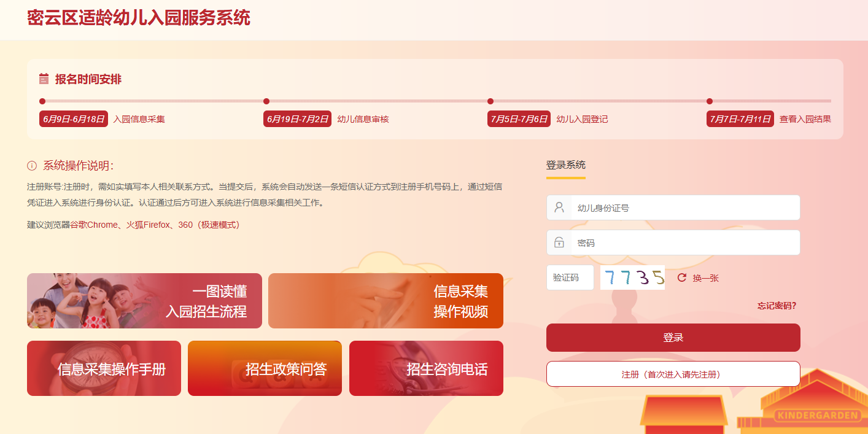Click the refresh captcha arrow icon
Viewport: 868px width, 434px height.
tap(681, 277)
